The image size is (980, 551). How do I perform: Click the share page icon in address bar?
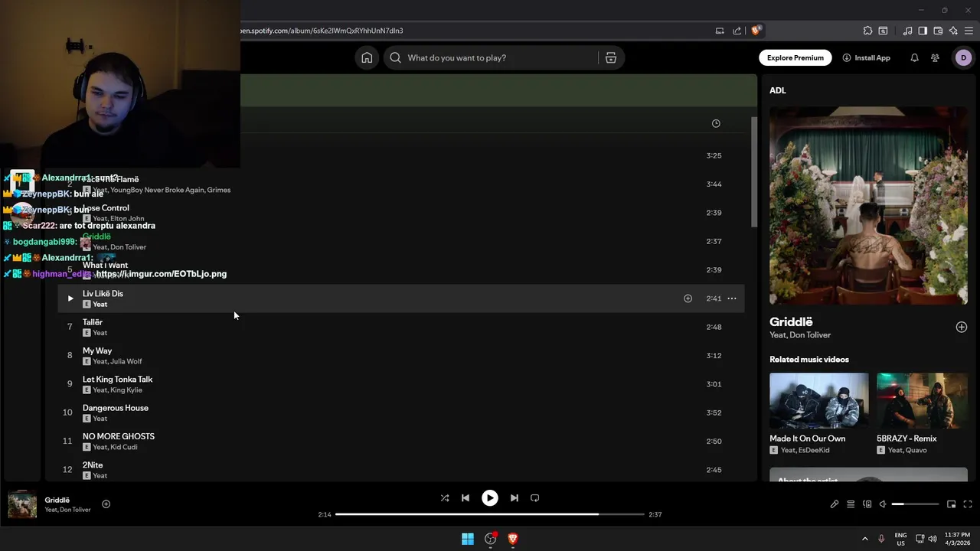(737, 31)
